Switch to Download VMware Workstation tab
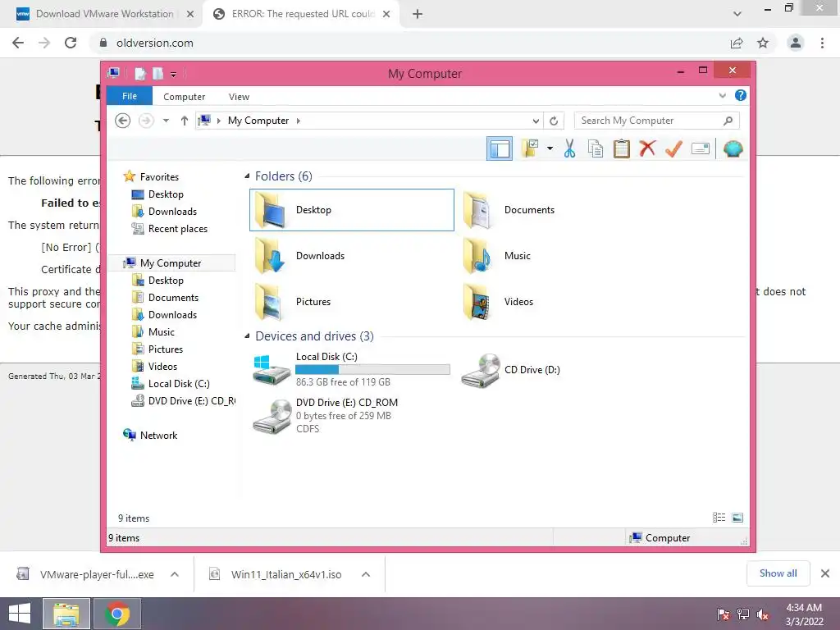The width and height of the screenshot is (840, 630). [x=104, y=14]
